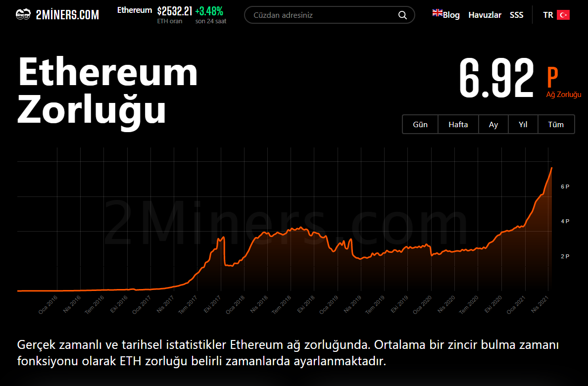Click the Ağ Zorluğu label
Viewport: 588px width, 386px height.
click(x=564, y=95)
